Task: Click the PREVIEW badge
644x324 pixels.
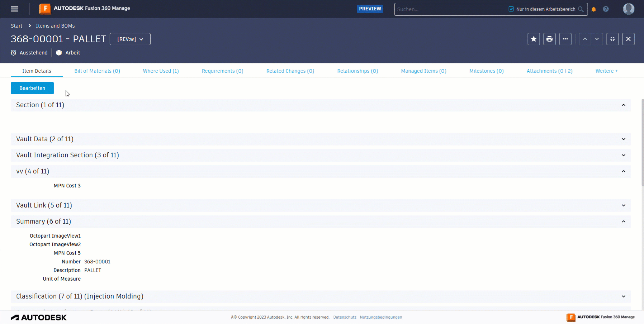Action: 370,9
